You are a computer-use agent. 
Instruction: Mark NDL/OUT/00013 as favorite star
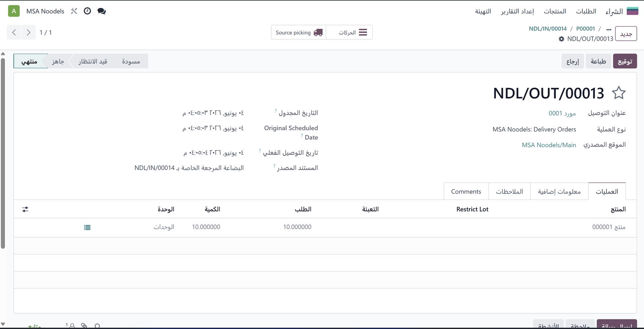619,93
